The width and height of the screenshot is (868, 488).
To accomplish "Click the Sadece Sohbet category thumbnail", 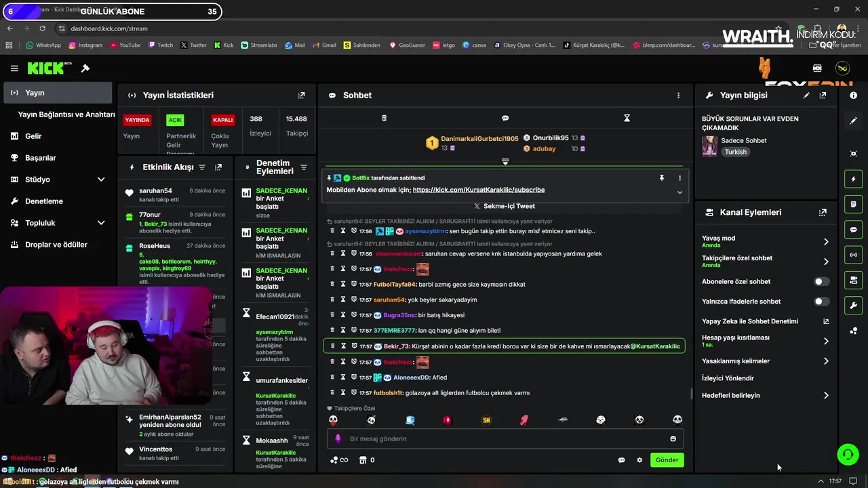I will pos(709,146).
